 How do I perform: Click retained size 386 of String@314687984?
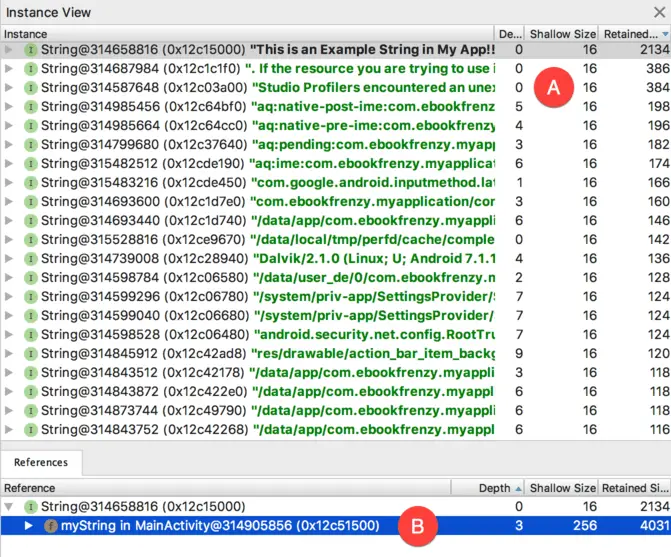(658, 68)
